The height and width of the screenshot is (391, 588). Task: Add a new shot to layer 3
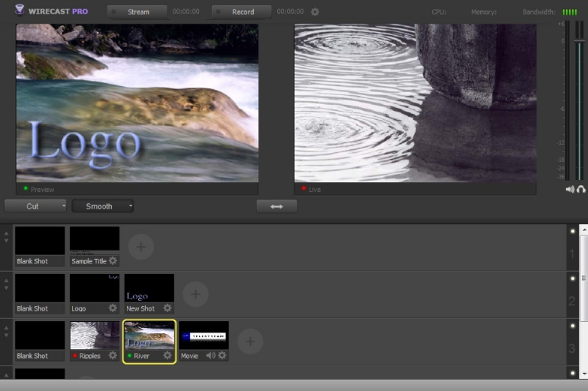(x=250, y=341)
